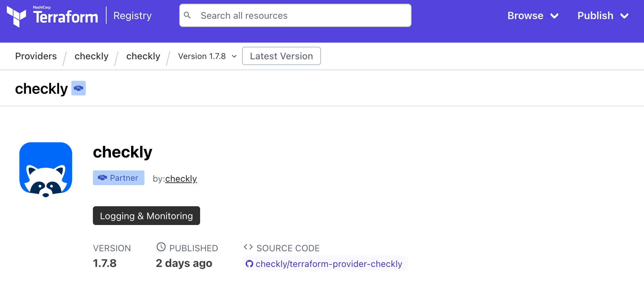644x285 pixels.
Task: Open the checkly/terraform-provider-checkly repository link
Action: (x=329, y=264)
